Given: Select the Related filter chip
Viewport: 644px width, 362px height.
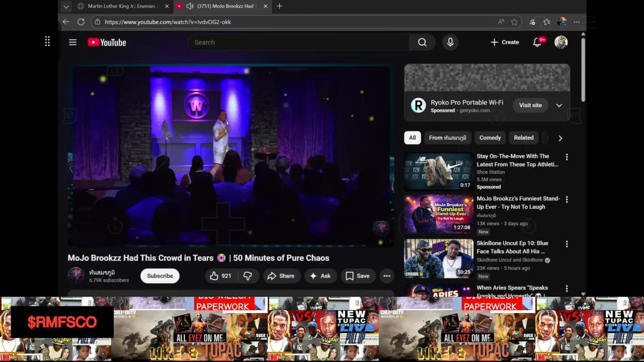Looking at the screenshot, I should point(524,138).
